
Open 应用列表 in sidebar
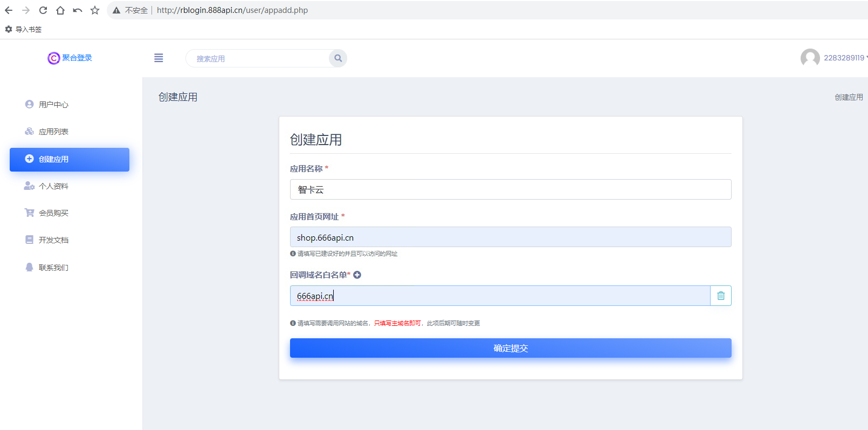tap(53, 132)
